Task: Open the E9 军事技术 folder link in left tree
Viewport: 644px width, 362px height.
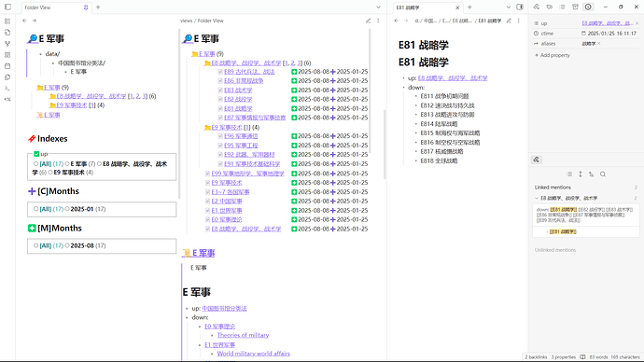Action: 72,105
